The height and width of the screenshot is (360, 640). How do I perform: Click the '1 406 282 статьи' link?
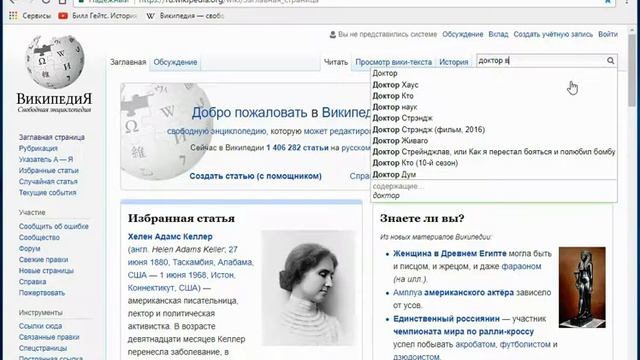[297, 148]
